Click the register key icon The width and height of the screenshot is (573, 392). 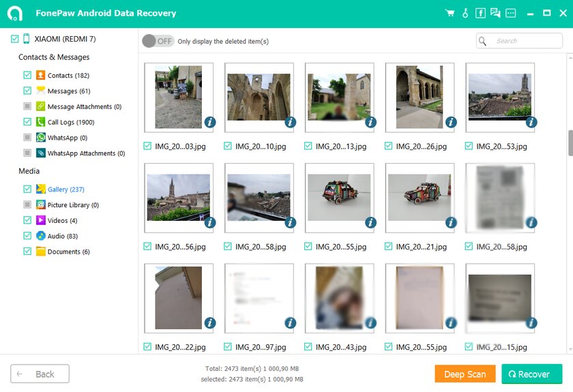(x=465, y=13)
